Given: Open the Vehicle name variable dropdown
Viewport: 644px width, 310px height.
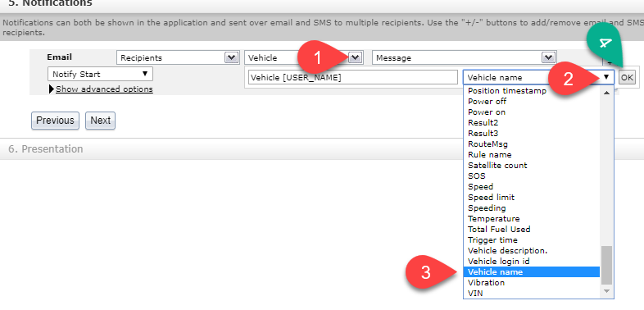Looking at the screenshot, I should click(538, 77).
